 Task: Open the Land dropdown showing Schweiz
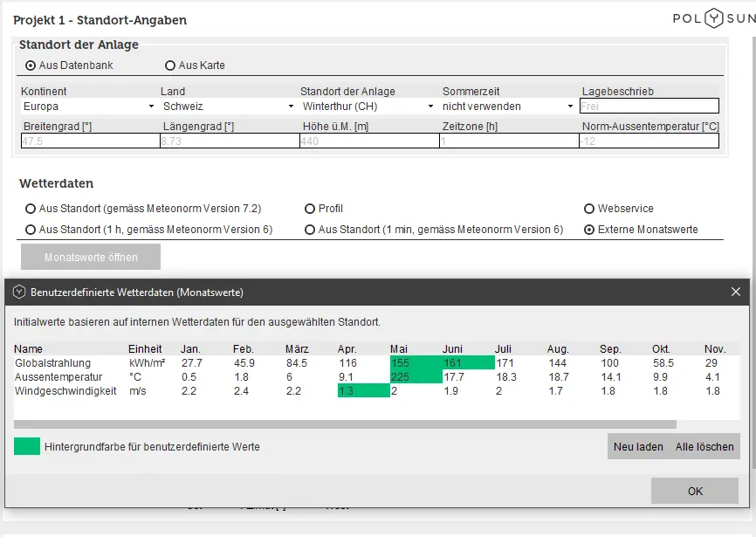pos(228,106)
